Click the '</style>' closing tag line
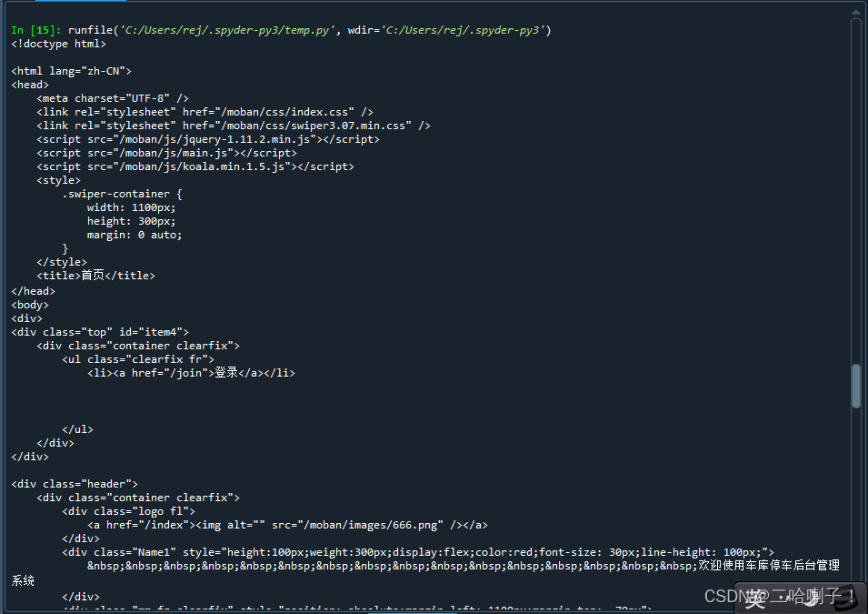This screenshot has width=868, height=614. (x=62, y=262)
